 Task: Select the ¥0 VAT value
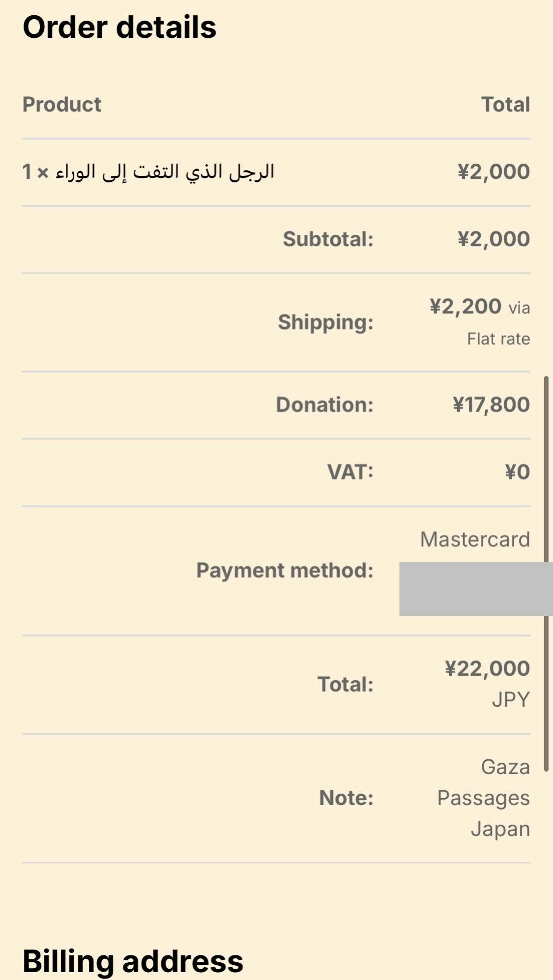tap(517, 472)
